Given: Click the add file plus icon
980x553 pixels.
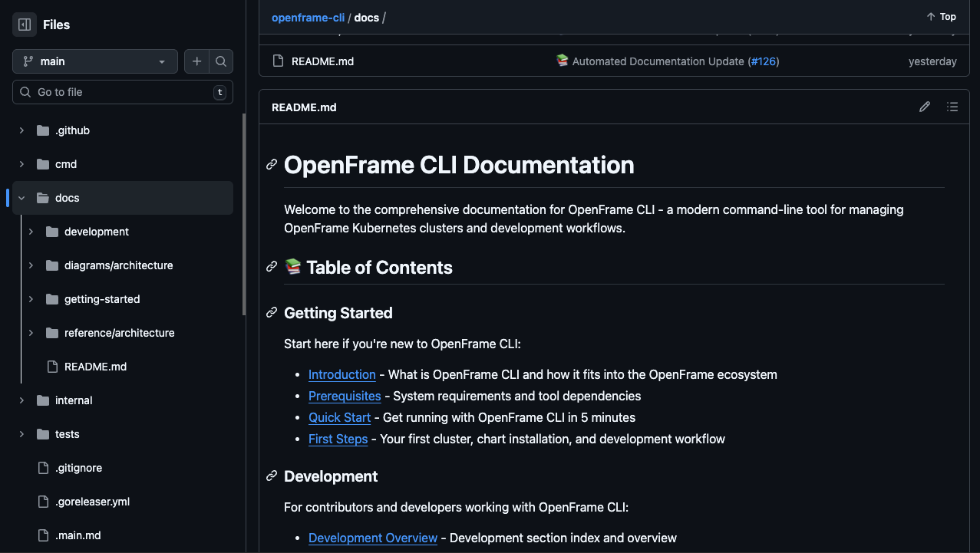Looking at the screenshot, I should point(196,61).
